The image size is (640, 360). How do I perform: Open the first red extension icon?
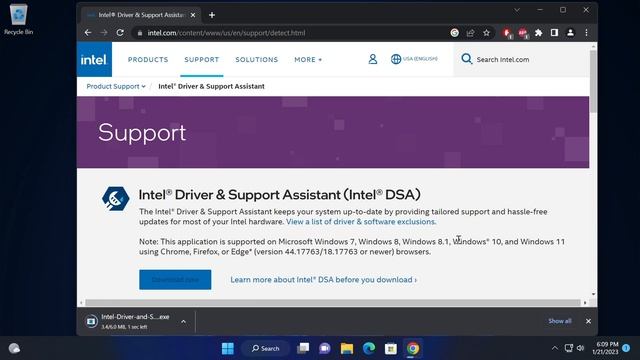coord(507,33)
